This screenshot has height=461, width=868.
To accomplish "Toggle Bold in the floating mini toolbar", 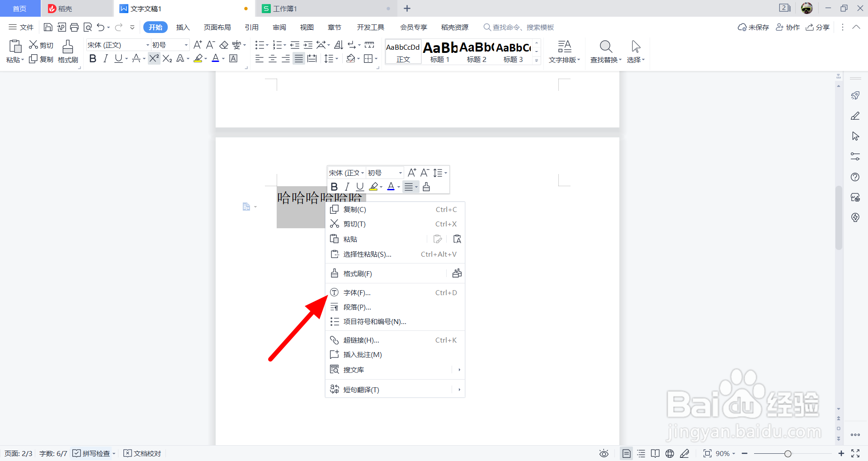I will [334, 187].
